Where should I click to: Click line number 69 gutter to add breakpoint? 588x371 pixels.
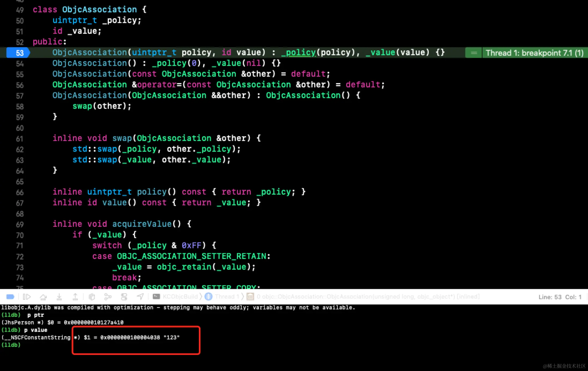[x=20, y=224]
